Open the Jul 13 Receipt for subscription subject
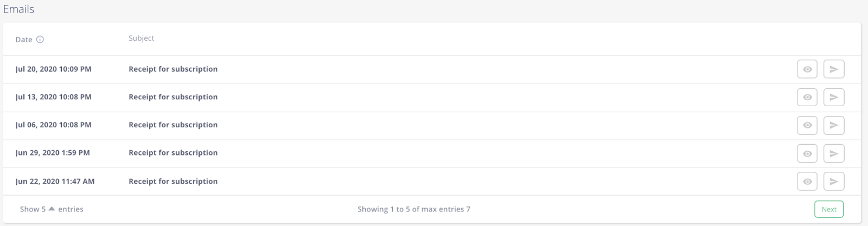 173,97
